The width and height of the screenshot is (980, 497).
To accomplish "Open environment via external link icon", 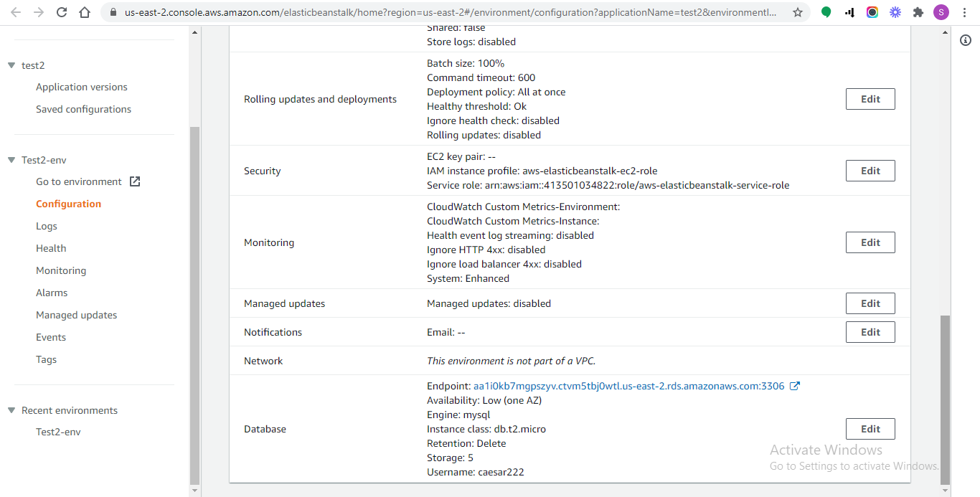I will pyautogui.click(x=134, y=181).
